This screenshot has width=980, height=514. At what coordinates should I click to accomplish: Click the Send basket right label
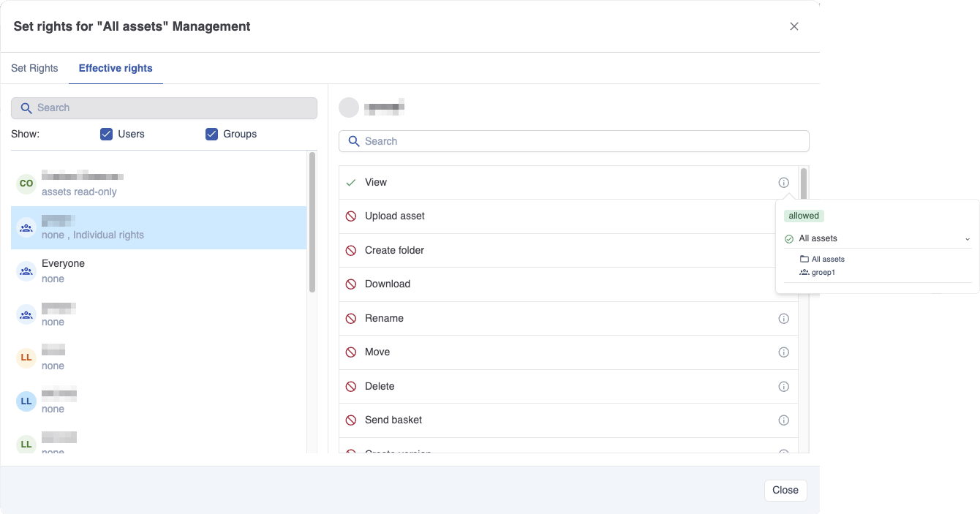click(393, 420)
